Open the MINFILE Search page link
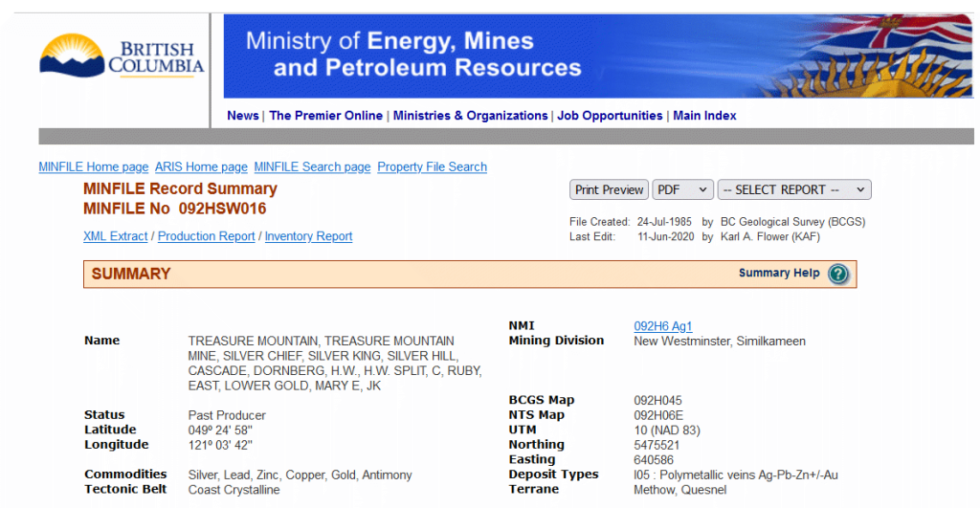The image size is (980, 508). tap(312, 166)
